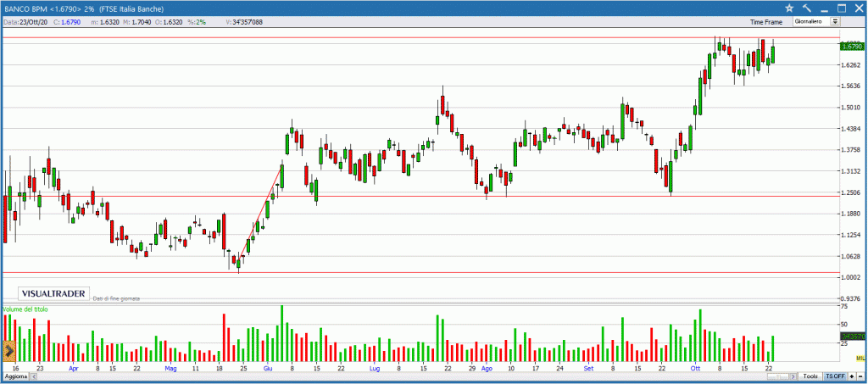Click the 1.1254 price level label
This screenshot has width=868, height=384.
pos(851,235)
